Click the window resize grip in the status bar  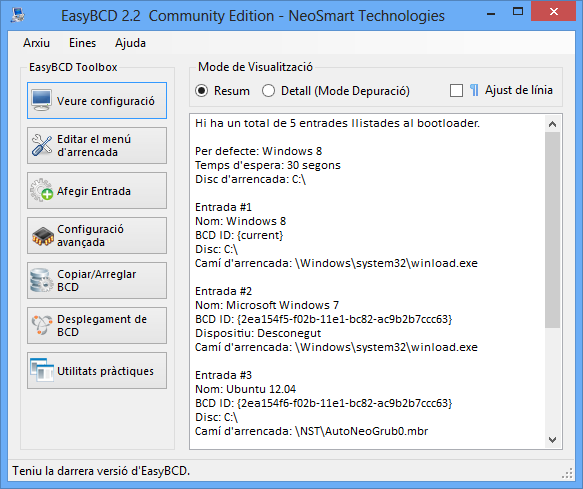567,472
